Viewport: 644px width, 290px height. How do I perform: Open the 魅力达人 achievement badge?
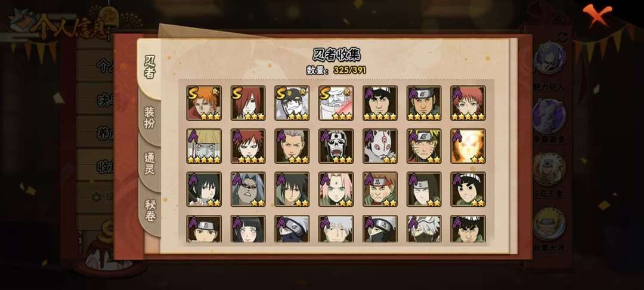pos(549,58)
